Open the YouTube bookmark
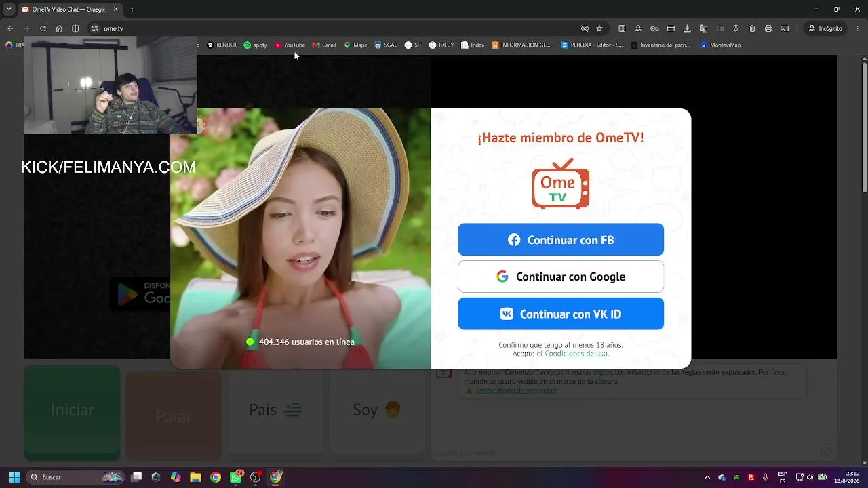 tap(290, 45)
